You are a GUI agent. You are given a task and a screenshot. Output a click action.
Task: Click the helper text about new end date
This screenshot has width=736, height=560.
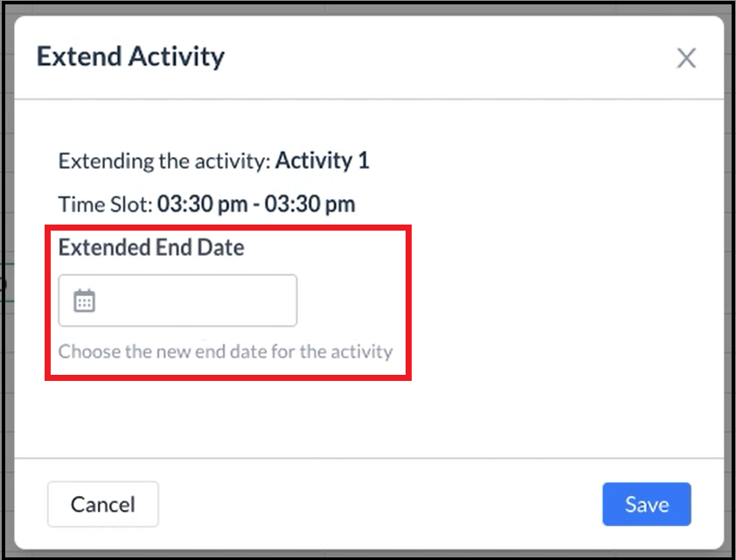click(x=226, y=351)
